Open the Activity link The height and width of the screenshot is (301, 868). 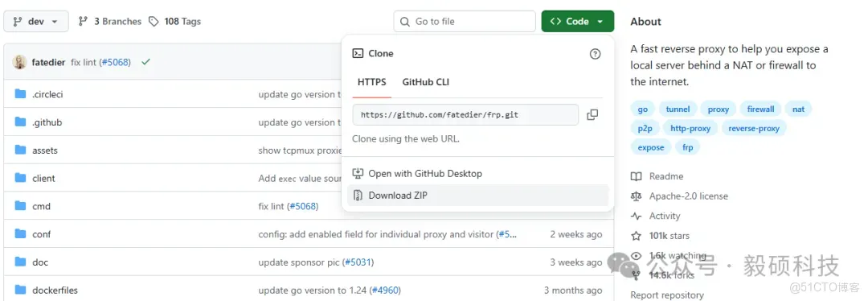(665, 216)
